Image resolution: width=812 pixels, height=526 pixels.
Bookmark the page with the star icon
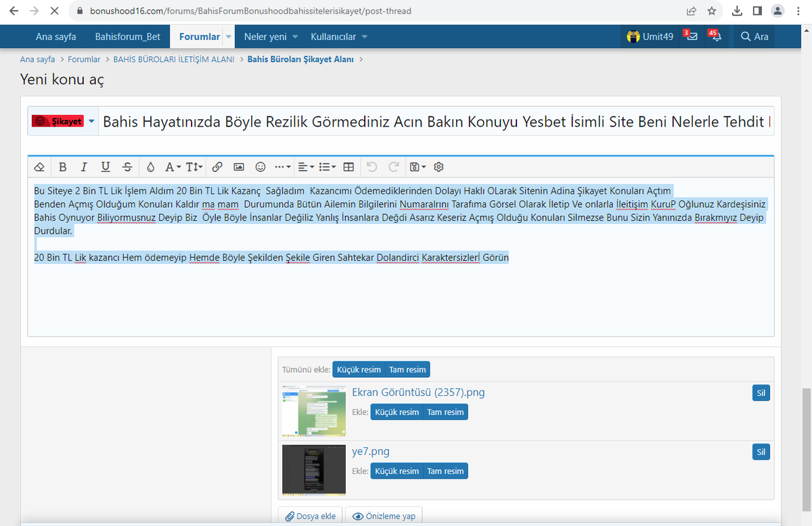click(712, 11)
